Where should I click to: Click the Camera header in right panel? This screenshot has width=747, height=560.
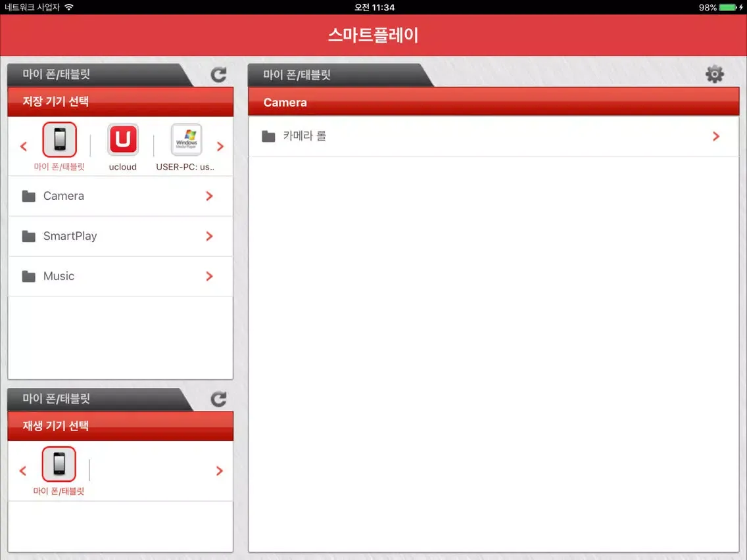(494, 102)
